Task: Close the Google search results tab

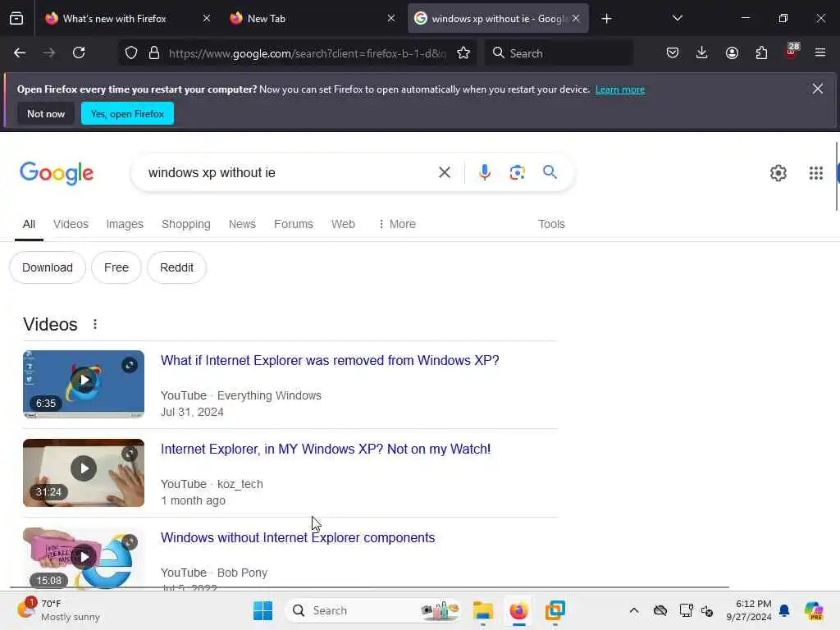Action: click(575, 19)
